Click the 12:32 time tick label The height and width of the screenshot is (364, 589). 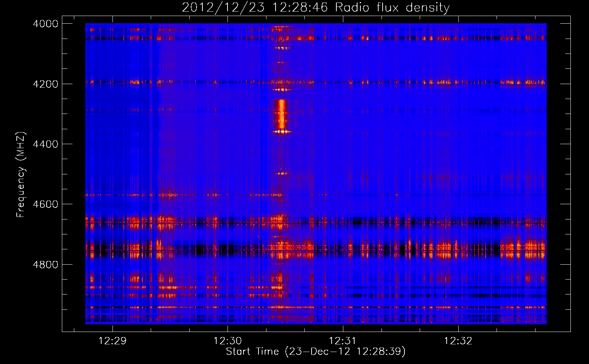pyautogui.click(x=458, y=341)
